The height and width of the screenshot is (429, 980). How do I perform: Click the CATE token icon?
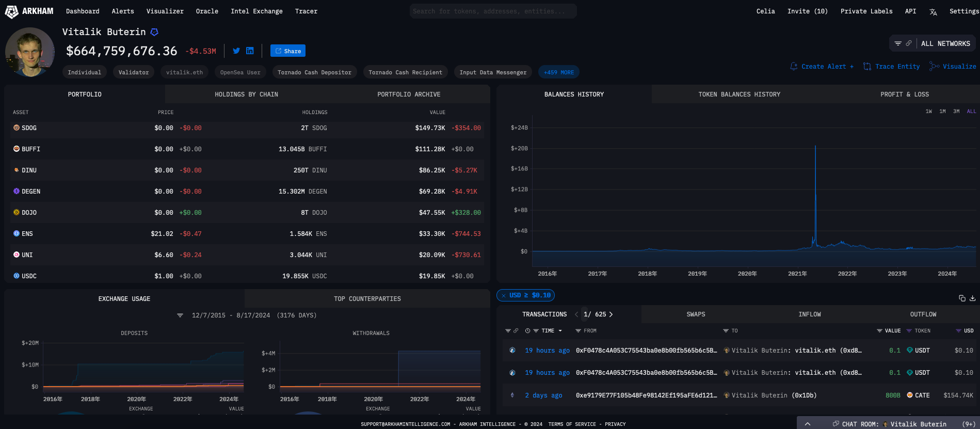[910, 395]
